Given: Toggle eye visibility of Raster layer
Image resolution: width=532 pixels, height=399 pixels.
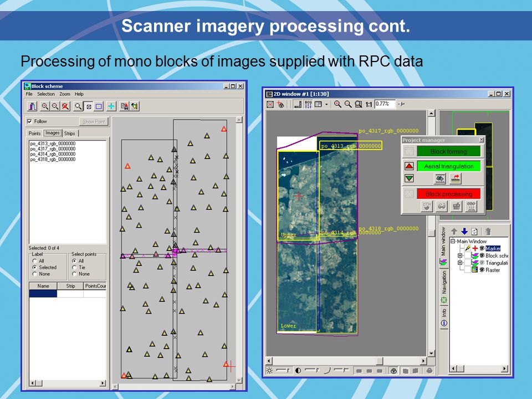Looking at the screenshot, I should pyautogui.click(x=482, y=270).
